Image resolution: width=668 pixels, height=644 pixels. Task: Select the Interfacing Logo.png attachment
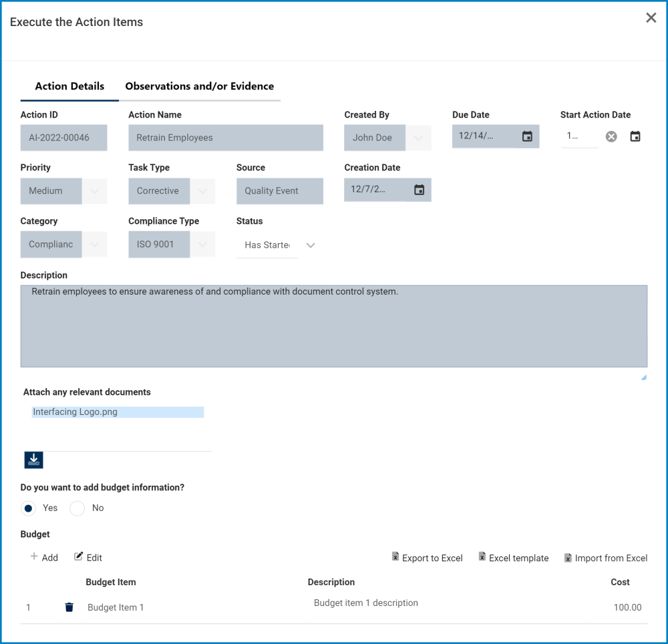click(118, 412)
